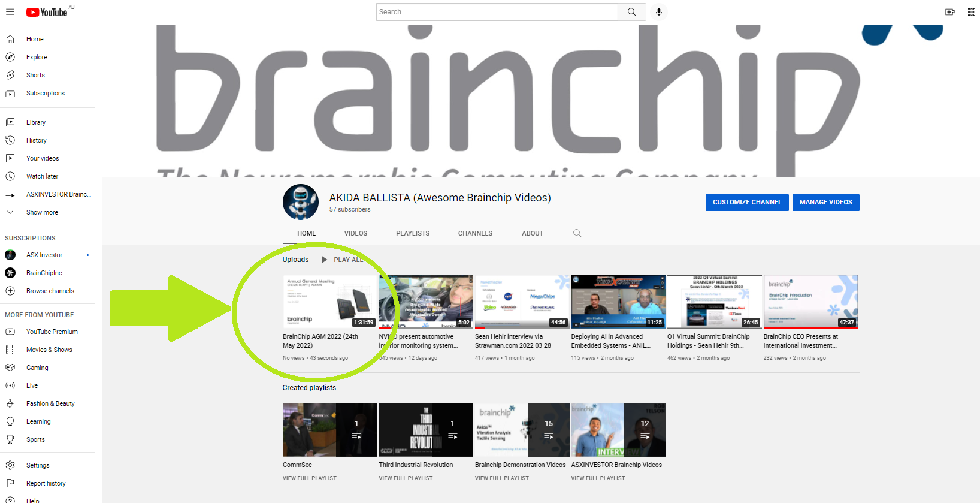Switch to the Videos tab

tap(355, 233)
